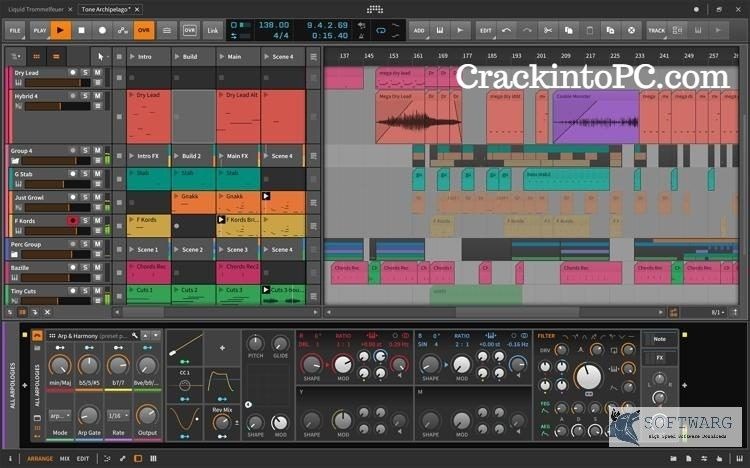Viewport: 750px width, 468px height.
Task: Open the 8/1 grid resolution dropdown
Action: tap(717, 312)
